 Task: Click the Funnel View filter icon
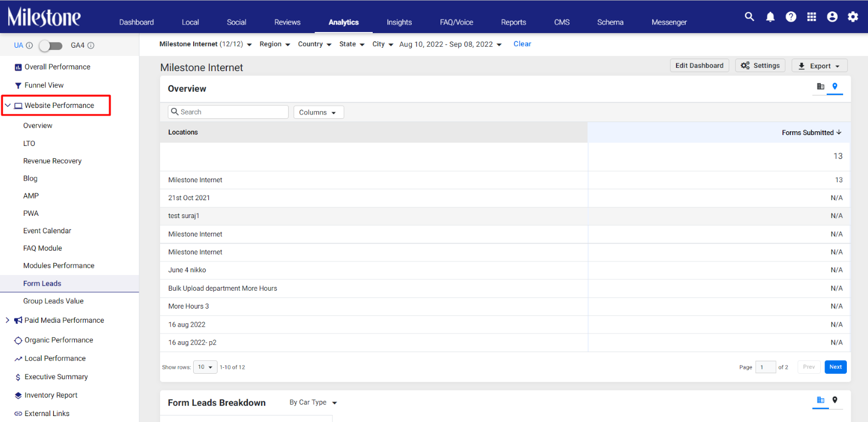coord(18,86)
